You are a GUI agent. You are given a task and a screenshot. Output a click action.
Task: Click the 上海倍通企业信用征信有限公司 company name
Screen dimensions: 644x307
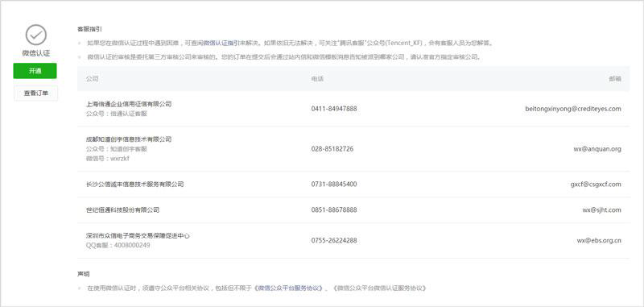129,104
